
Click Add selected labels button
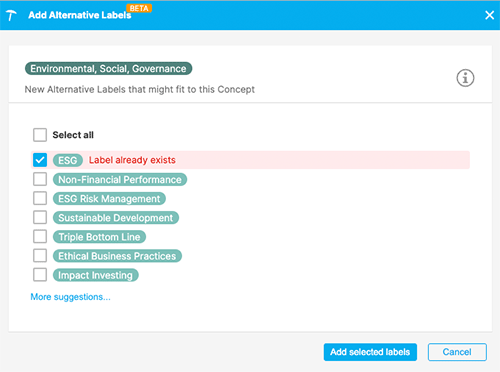[370, 352]
